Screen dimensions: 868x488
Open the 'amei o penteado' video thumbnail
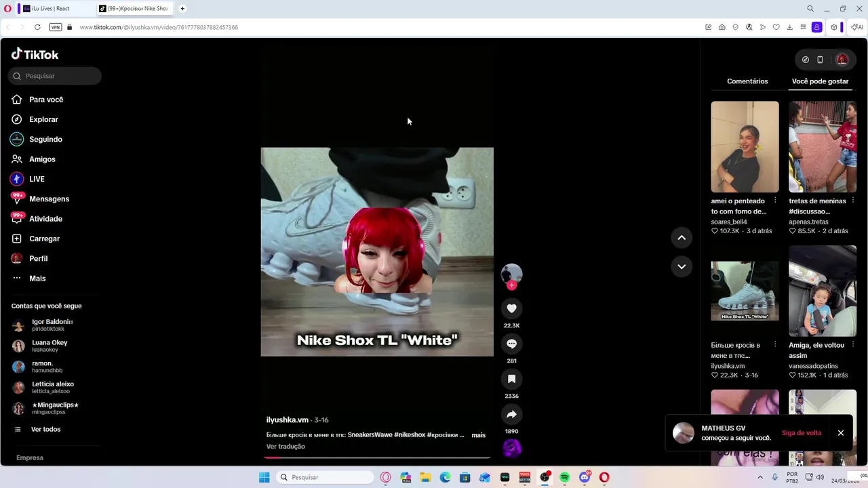[x=745, y=147]
